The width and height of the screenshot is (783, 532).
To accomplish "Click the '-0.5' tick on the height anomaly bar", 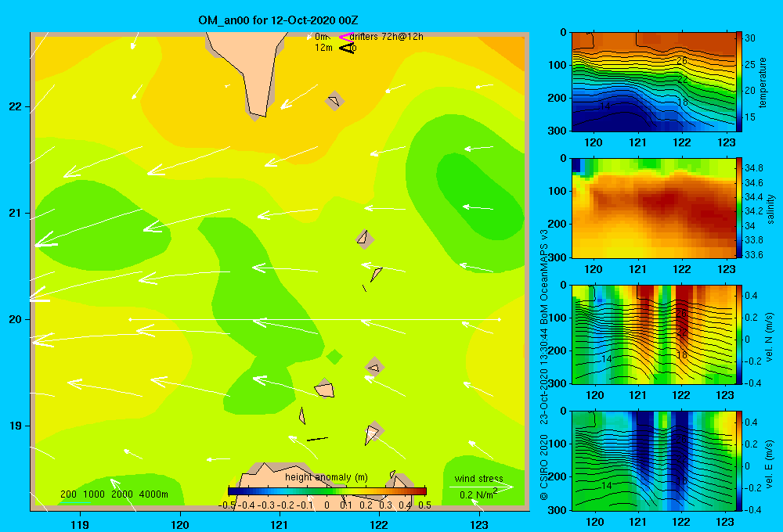I will point(227,505).
